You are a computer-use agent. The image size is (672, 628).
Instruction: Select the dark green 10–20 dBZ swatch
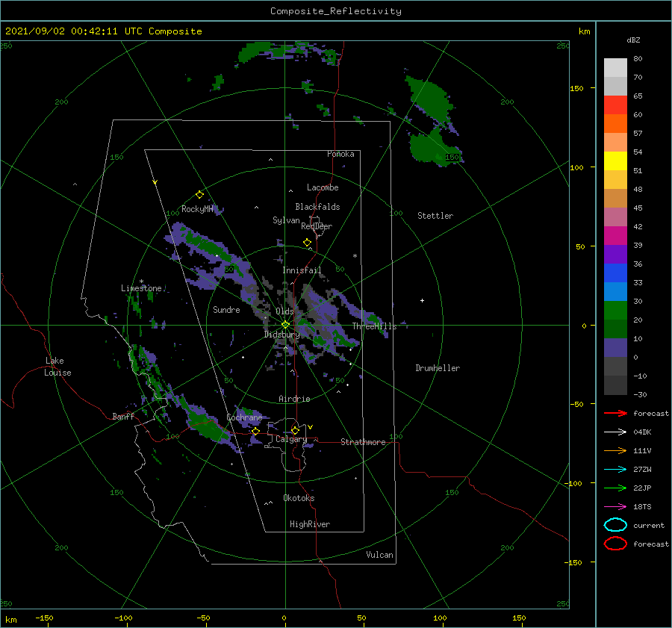(615, 329)
